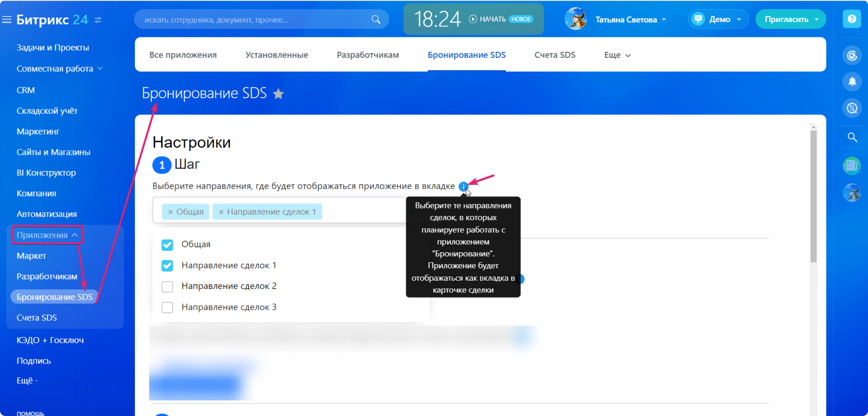Open the Установленные tab
868x416 pixels.
coord(277,55)
